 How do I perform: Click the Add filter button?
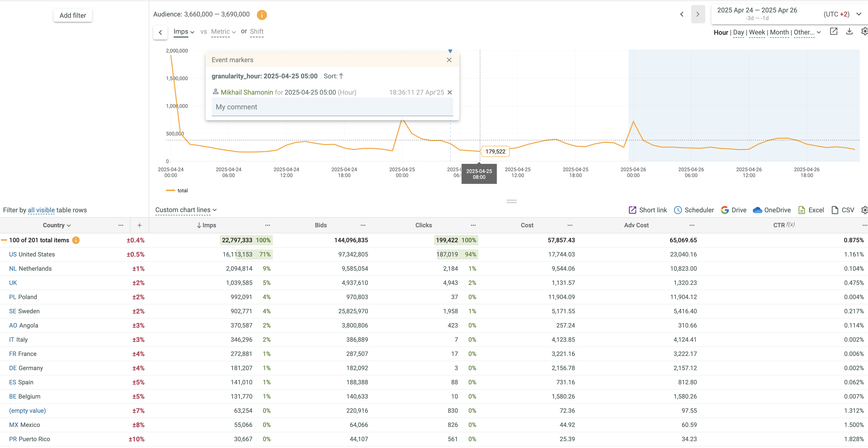click(73, 15)
